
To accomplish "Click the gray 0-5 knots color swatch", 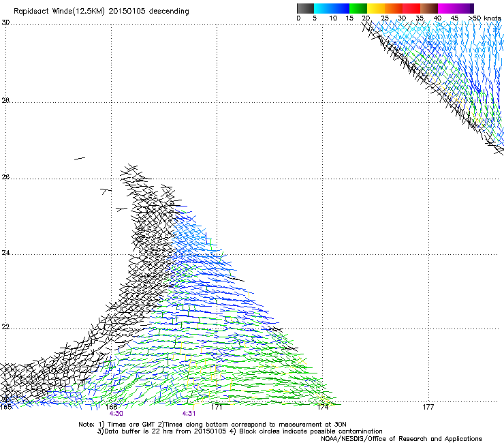I will (x=305, y=8).
